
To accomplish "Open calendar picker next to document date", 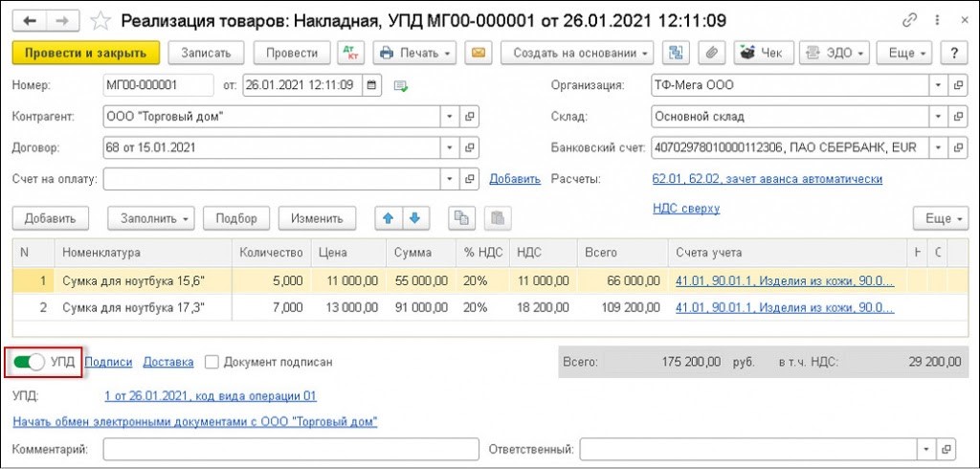I will click(371, 86).
